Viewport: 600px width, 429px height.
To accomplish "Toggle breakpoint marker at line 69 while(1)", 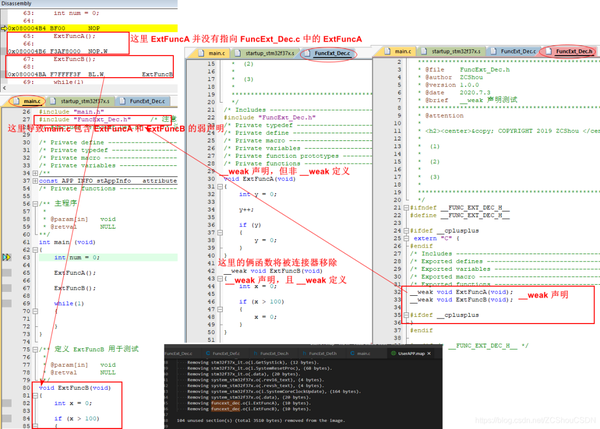I will pos(7,303).
